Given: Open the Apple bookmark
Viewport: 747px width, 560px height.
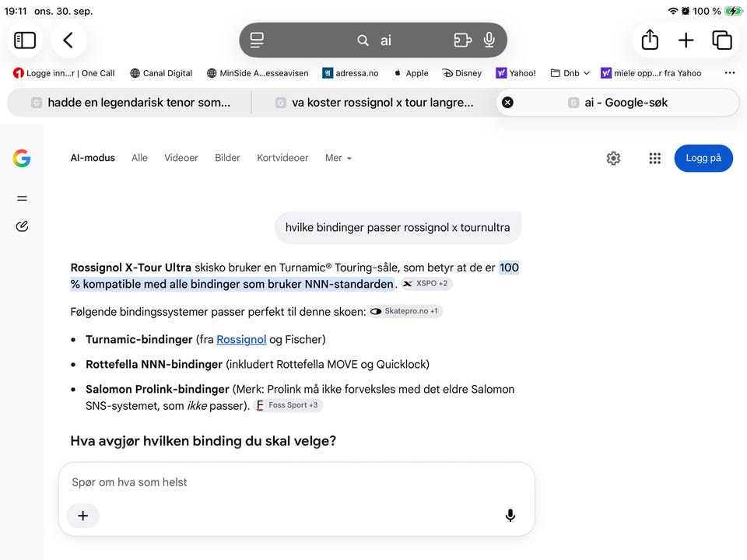Looking at the screenshot, I should click(411, 73).
